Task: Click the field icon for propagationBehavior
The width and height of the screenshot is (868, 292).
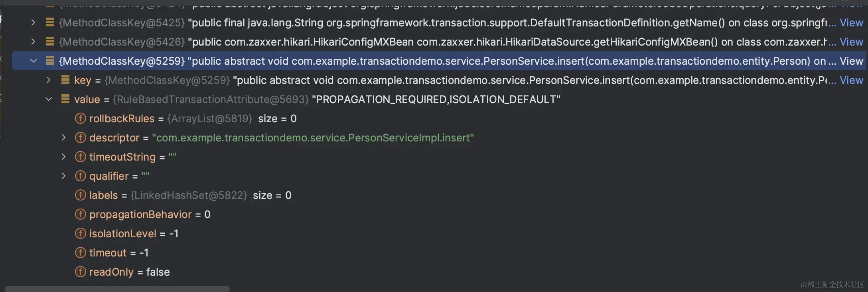Action: (x=80, y=214)
